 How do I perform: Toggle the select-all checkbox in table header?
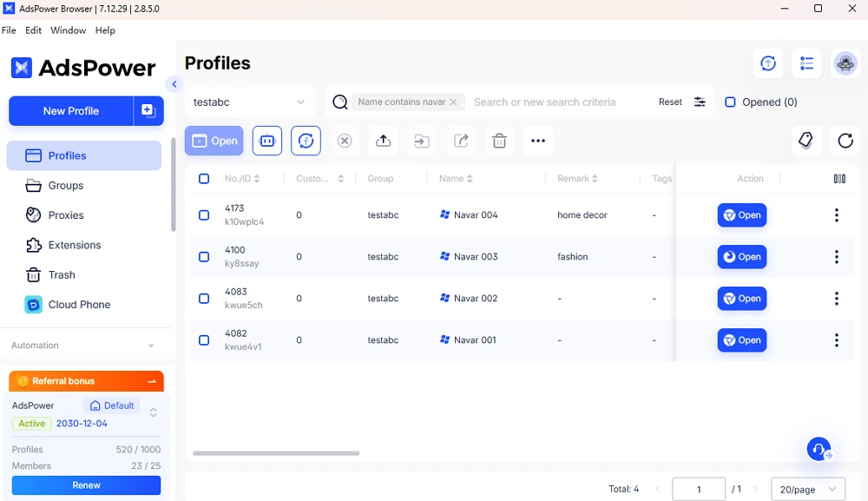coord(204,178)
